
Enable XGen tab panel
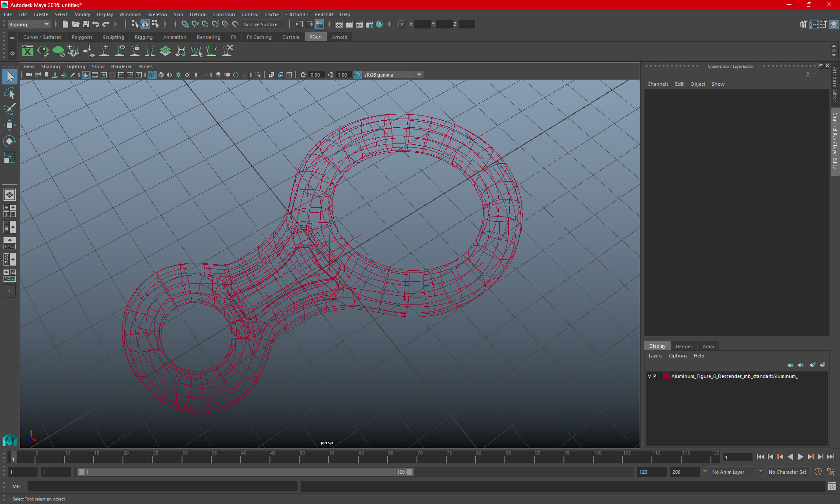point(315,37)
